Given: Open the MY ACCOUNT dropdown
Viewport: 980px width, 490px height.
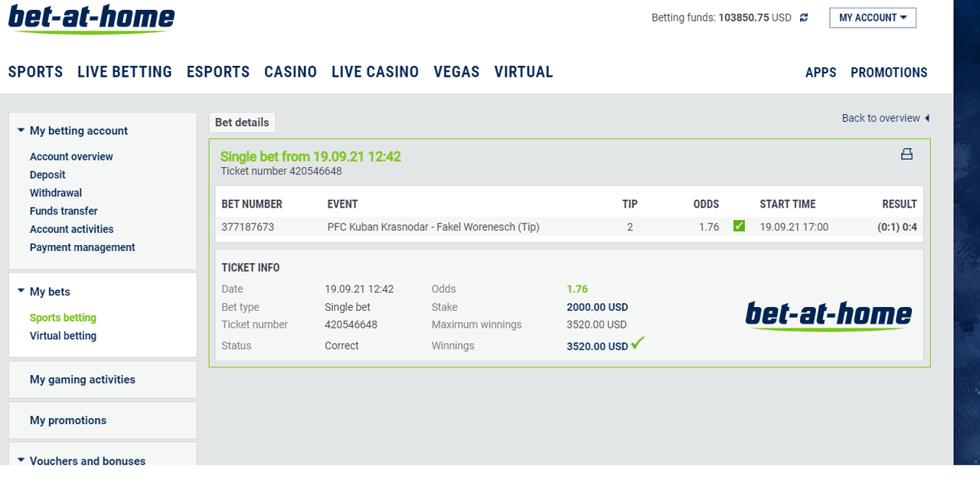Looking at the screenshot, I should 873,18.
